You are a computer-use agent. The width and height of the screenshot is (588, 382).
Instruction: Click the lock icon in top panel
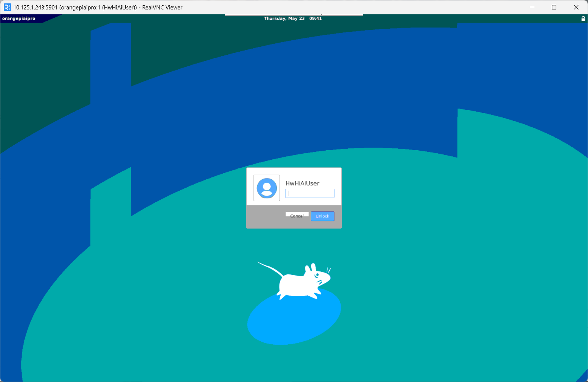583,18
